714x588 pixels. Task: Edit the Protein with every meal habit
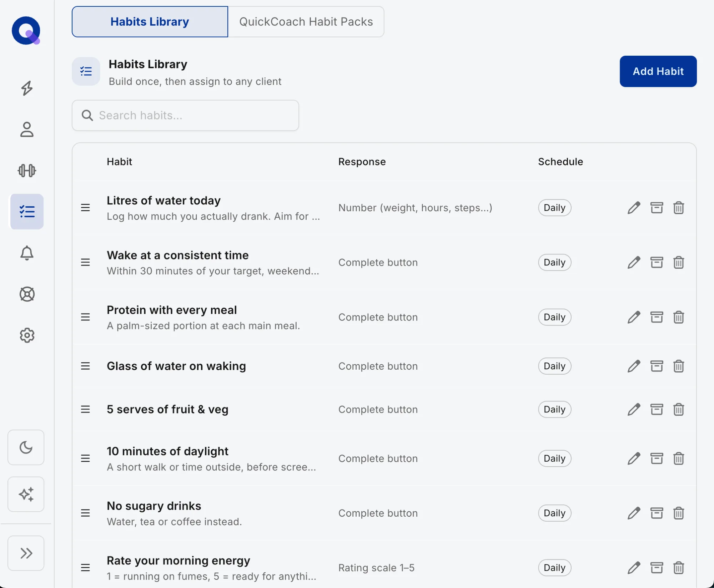coord(634,317)
